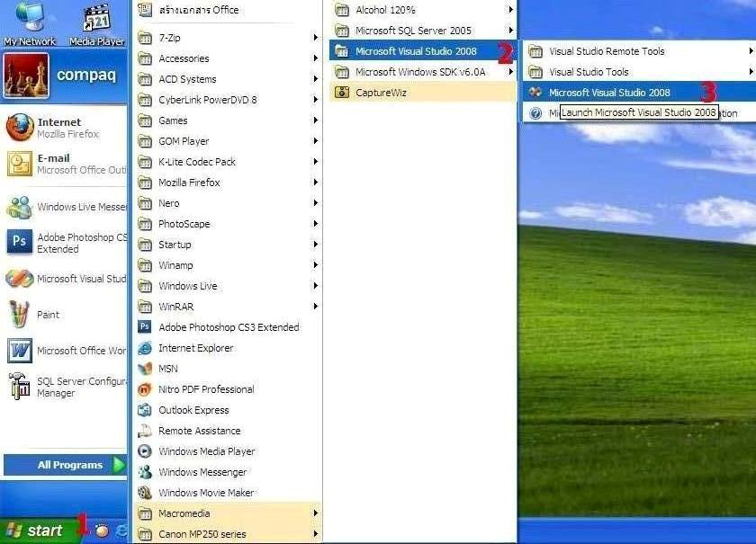Open Visual Studio Remote Tools folder
The width and height of the screenshot is (756, 544).
coord(639,51)
